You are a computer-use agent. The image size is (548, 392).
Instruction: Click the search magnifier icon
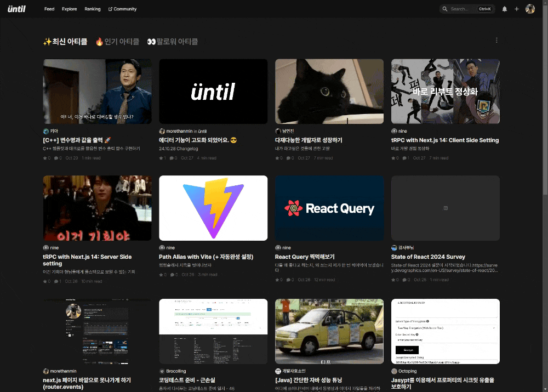(444, 9)
